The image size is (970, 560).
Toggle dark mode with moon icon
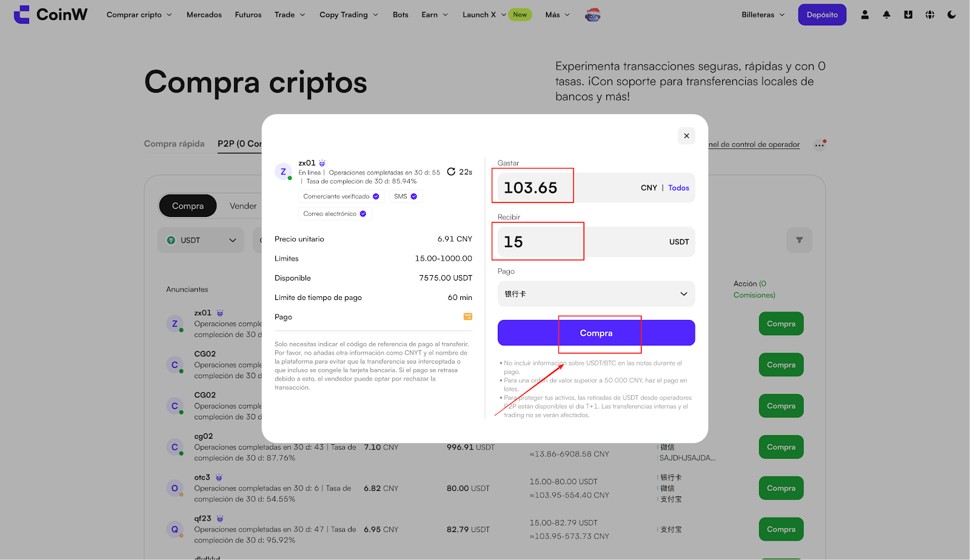pyautogui.click(x=951, y=15)
